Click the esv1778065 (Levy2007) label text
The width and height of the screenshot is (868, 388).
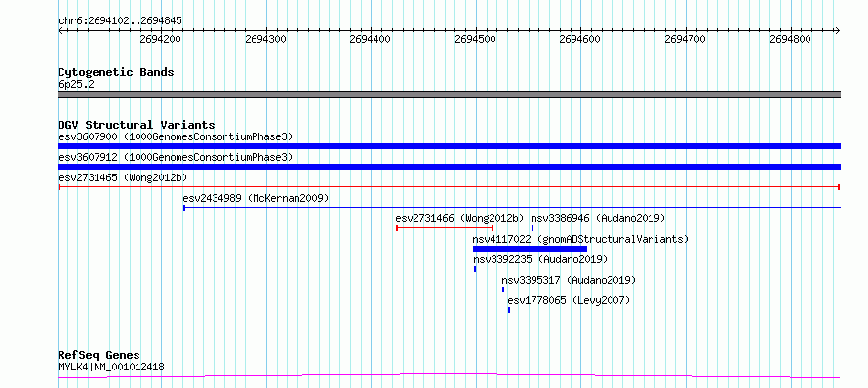point(569,300)
